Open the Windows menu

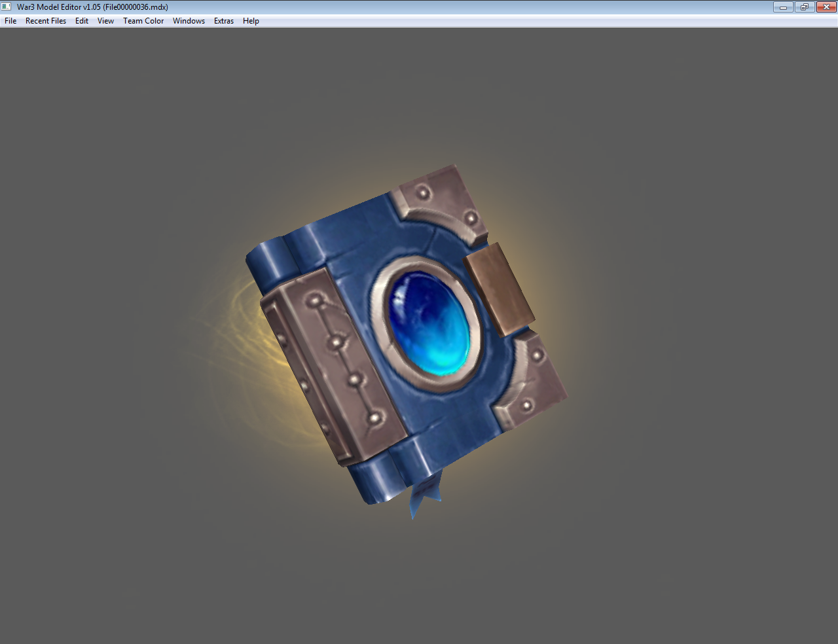[189, 21]
